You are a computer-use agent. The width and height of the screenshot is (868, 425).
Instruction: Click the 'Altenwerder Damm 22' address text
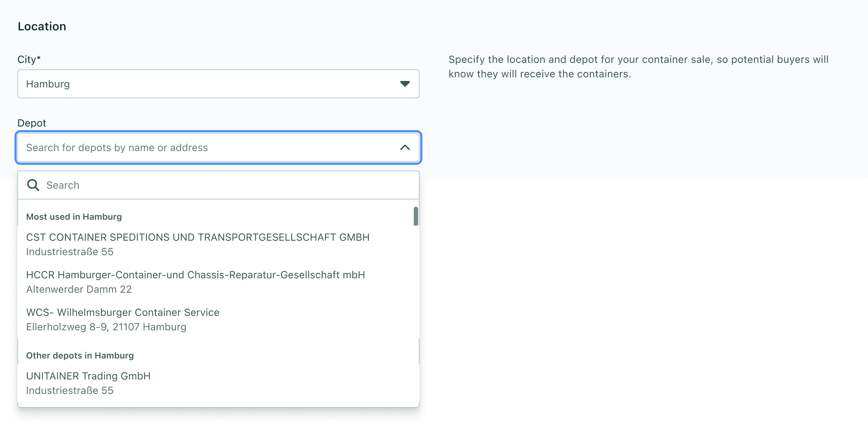[79, 289]
